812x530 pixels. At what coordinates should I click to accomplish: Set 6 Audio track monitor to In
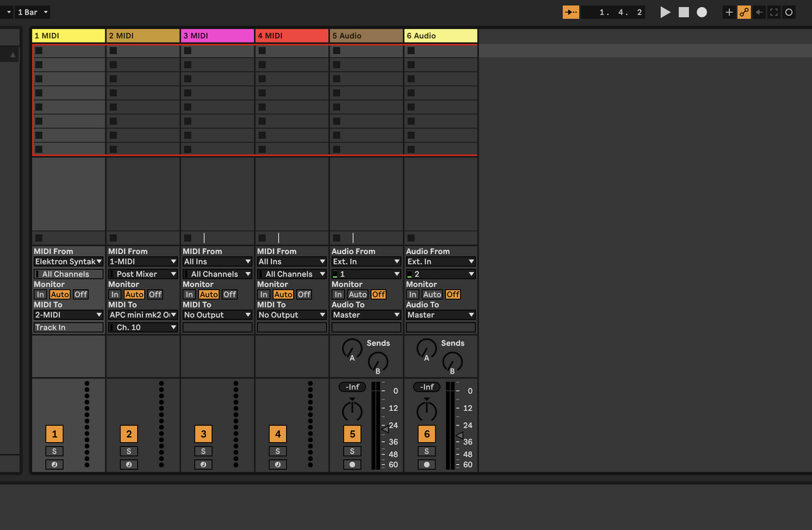[413, 294]
